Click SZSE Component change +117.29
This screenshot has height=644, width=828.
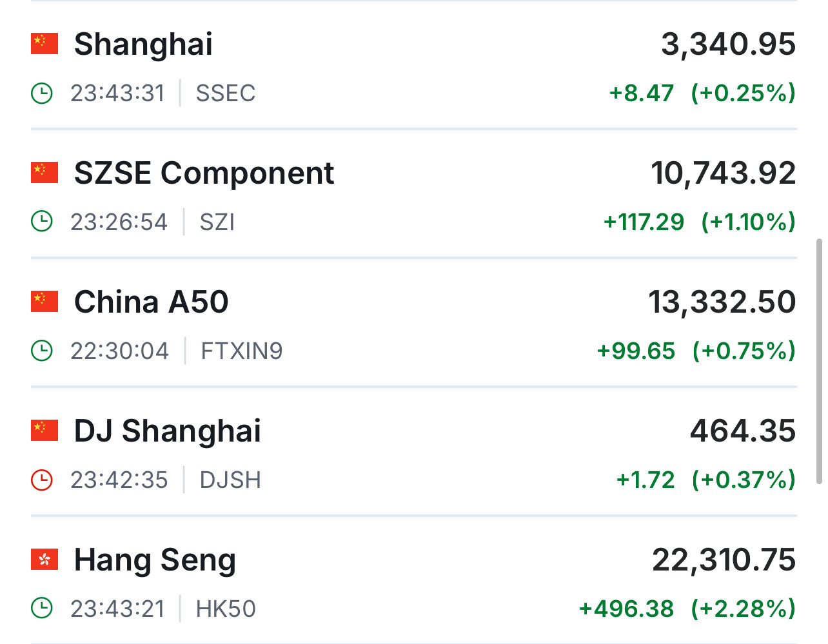(x=644, y=222)
